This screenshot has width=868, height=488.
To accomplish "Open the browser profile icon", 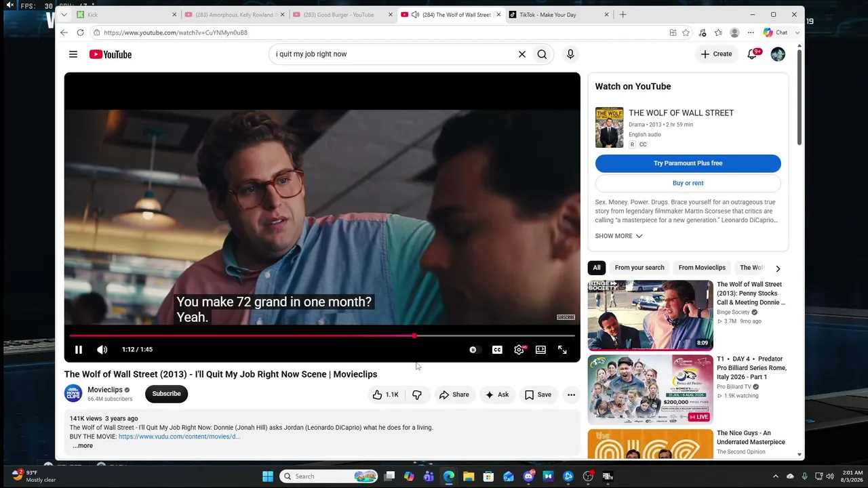I will tap(734, 33).
